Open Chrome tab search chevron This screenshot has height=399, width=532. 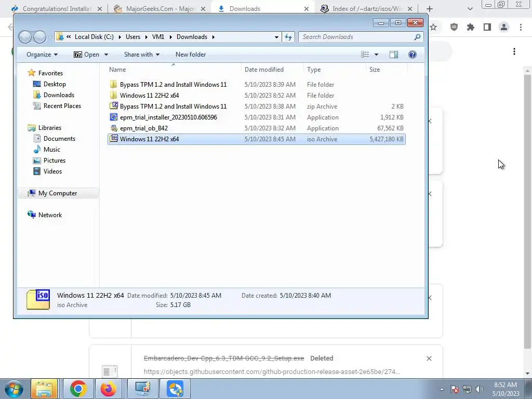(x=470, y=9)
